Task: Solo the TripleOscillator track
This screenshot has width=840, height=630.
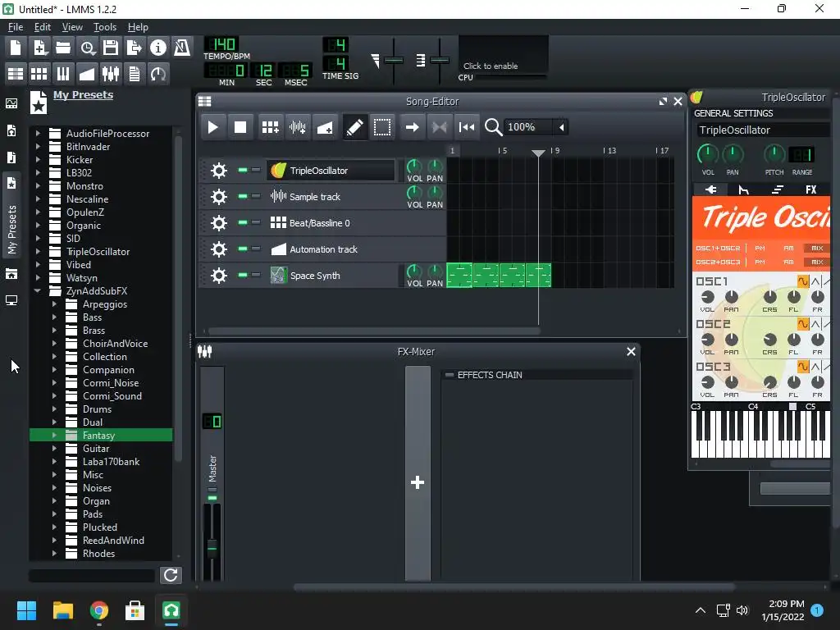Action: click(256, 171)
